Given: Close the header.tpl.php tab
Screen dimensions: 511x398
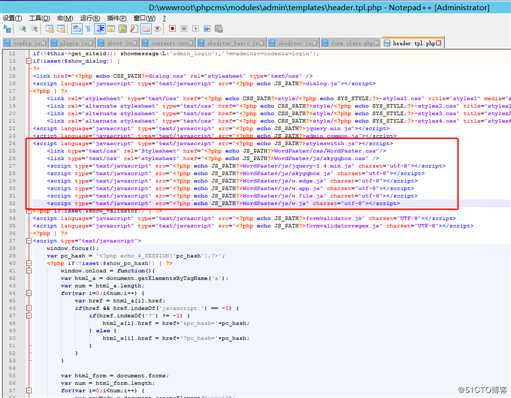Looking at the screenshot, I should [439, 43].
